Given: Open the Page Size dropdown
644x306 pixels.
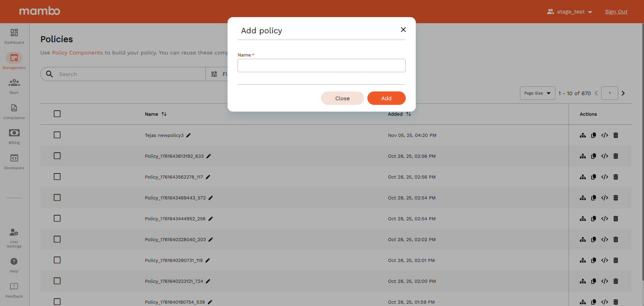Looking at the screenshot, I should point(537,93).
